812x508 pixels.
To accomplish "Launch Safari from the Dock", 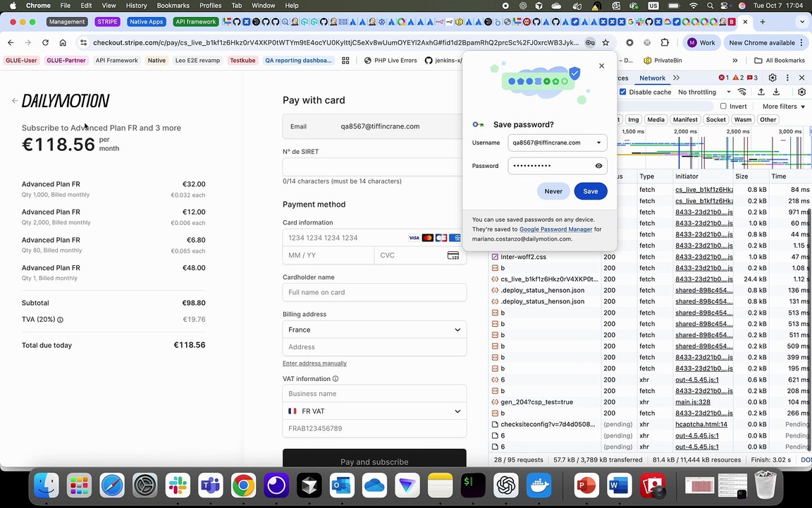I will tap(112, 485).
